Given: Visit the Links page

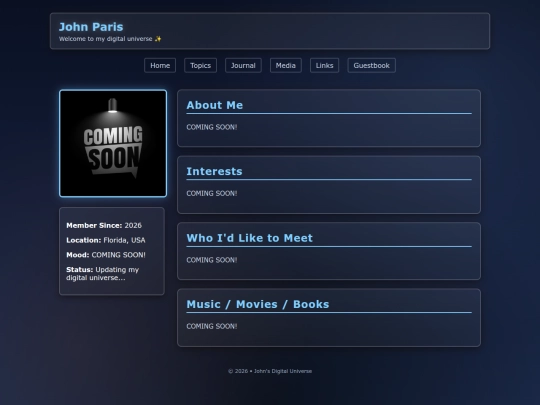Looking at the screenshot, I should (324, 65).
